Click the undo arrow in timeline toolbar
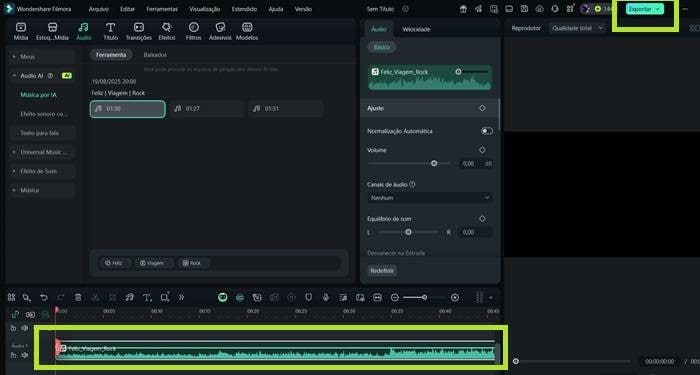This screenshot has height=375, width=700. pyautogui.click(x=44, y=297)
